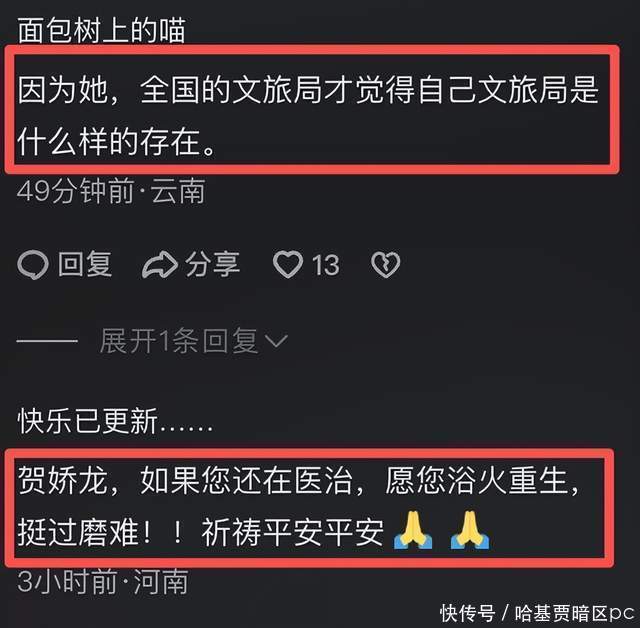Click the 49分钟前·云南 timestamp
Viewport: 640px width, 628px height.
[x=111, y=191]
